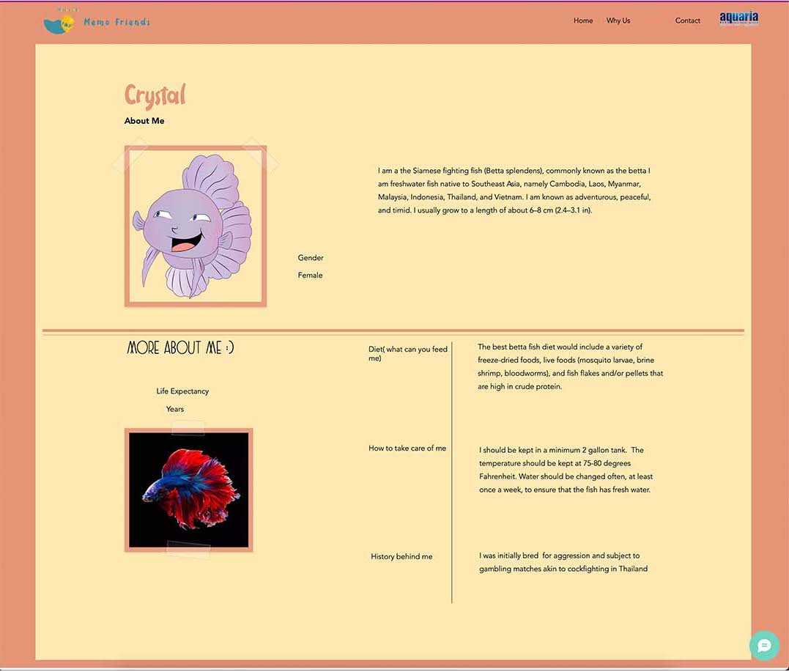The width and height of the screenshot is (789, 672).
Task: Click the betta fish diet paragraph
Action: 570,366
